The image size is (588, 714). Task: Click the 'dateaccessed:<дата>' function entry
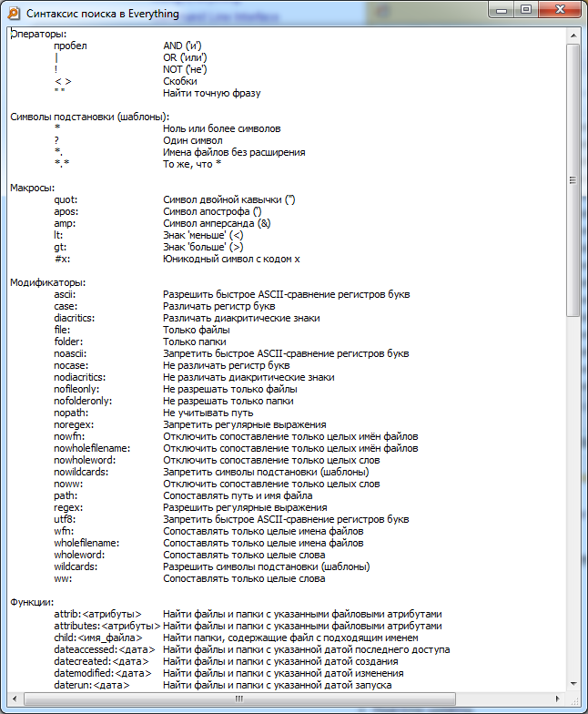coord(105,650)
